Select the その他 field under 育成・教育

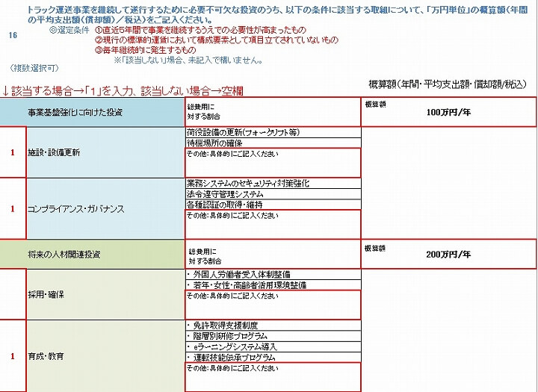click(x=273, y=377)
